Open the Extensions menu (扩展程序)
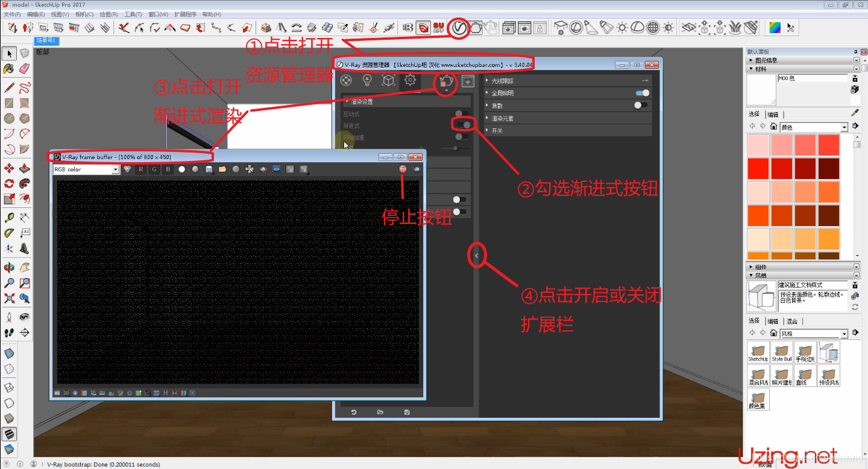The width and height of the screenshot is (868, 469). 185,14
